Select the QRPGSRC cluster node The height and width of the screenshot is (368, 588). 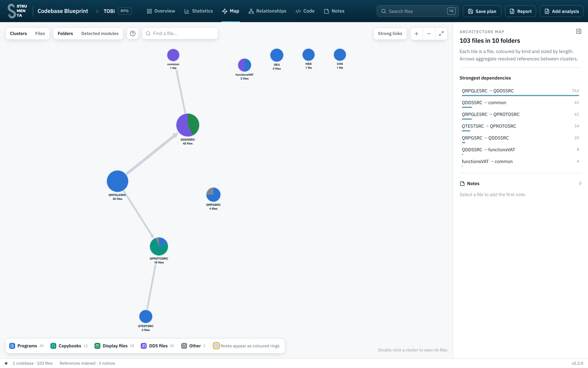[x=213, y=195]
